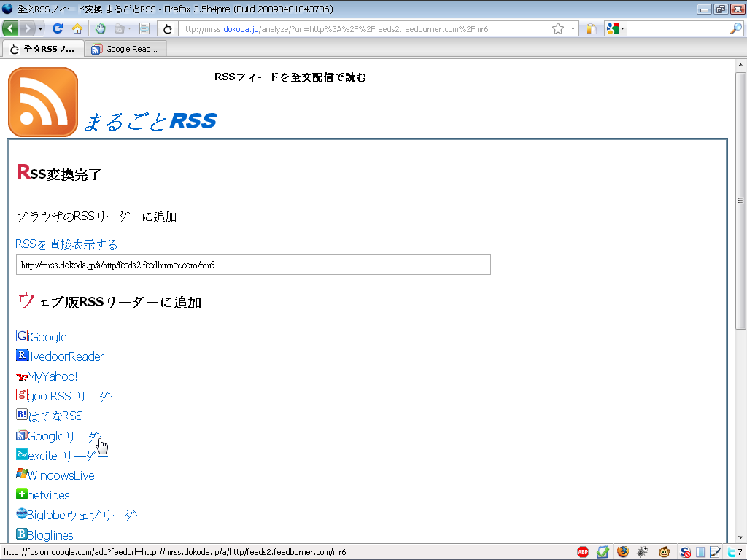Click the NoScript S status bar icon

pos(685,553)
